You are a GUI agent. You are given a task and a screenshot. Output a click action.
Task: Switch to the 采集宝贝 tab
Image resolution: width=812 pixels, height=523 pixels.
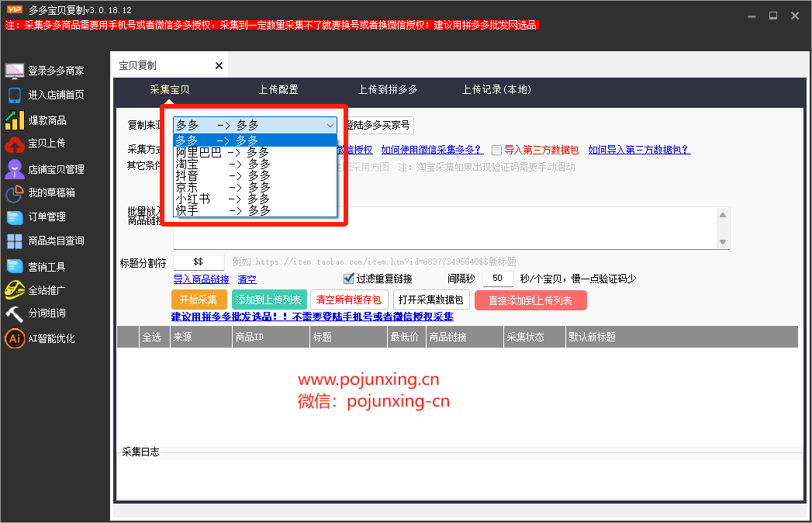[x=170, y=90]
